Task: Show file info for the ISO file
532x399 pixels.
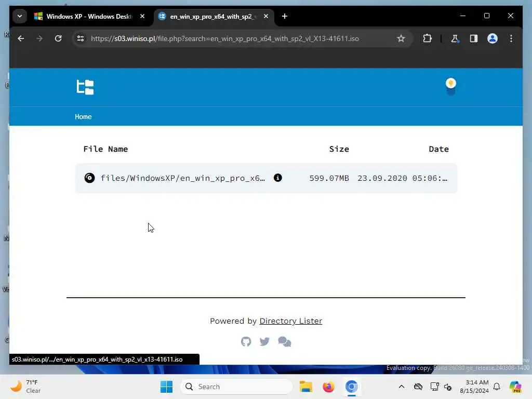Action: coord(278,178)
